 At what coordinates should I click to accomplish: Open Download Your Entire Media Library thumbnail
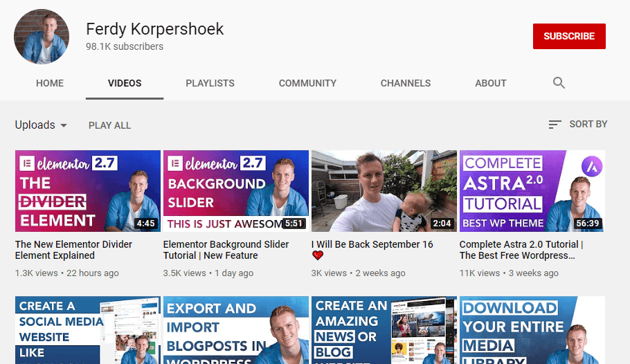[x=532, y=330]
